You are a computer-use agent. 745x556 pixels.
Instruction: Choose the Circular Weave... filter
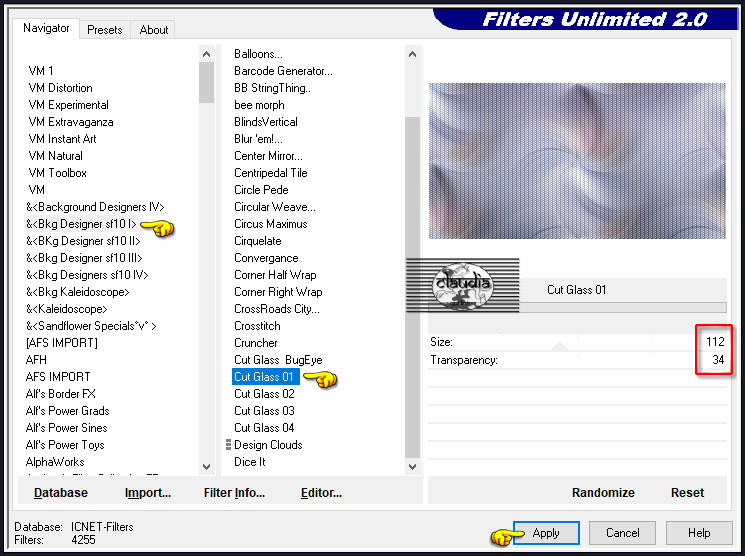[275, 207]
